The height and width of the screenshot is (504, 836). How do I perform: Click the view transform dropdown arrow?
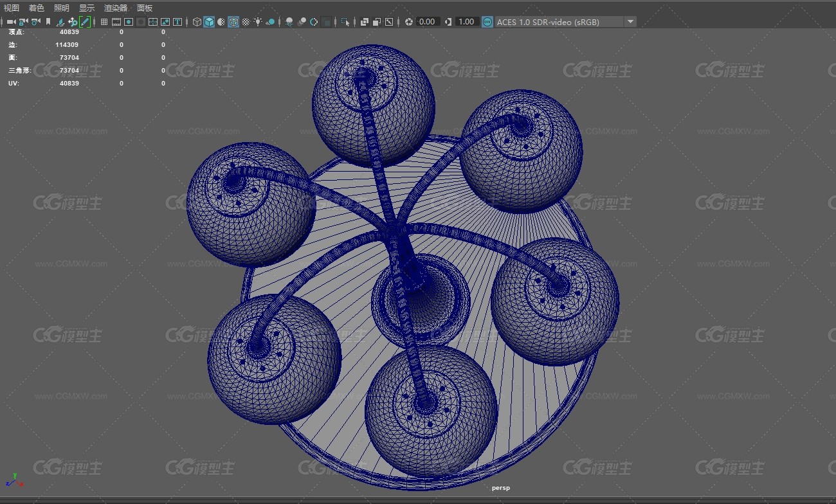630,22
